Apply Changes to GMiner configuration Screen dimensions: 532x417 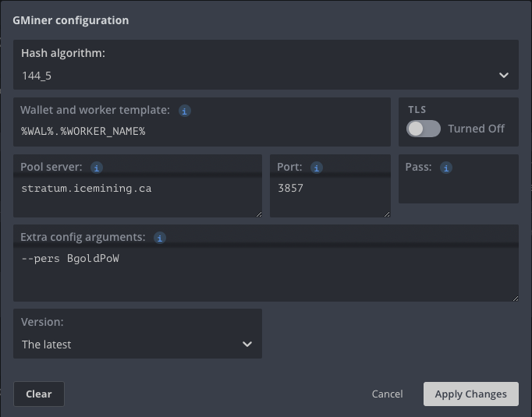click(470, 394)
